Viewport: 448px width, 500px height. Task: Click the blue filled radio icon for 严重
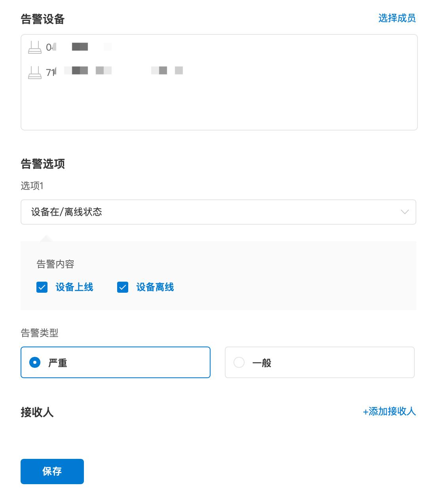[35, 362]
